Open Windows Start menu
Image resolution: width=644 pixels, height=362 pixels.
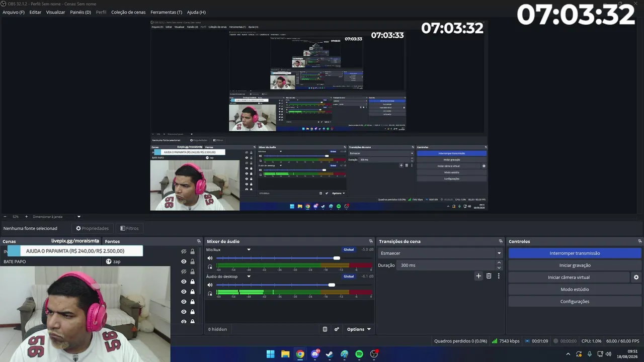(x=270, y=354)
